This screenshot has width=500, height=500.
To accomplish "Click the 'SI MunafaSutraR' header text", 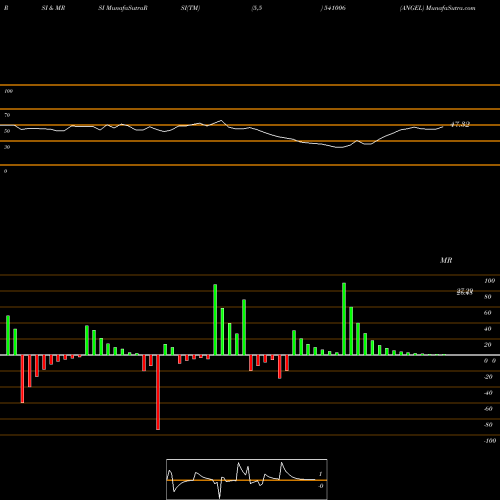I will coord(123,8).
